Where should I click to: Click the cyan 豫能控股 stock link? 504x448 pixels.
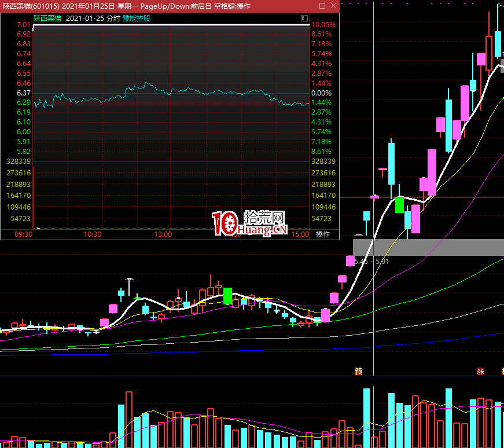(137, 19)
